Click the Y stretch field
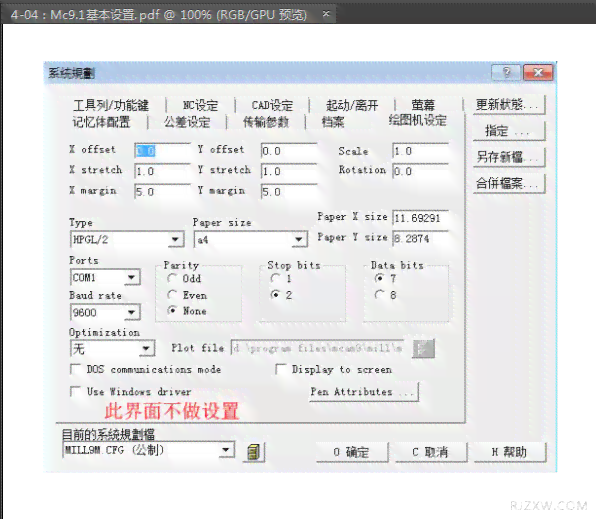596x519 pixels. pos(289,171)
